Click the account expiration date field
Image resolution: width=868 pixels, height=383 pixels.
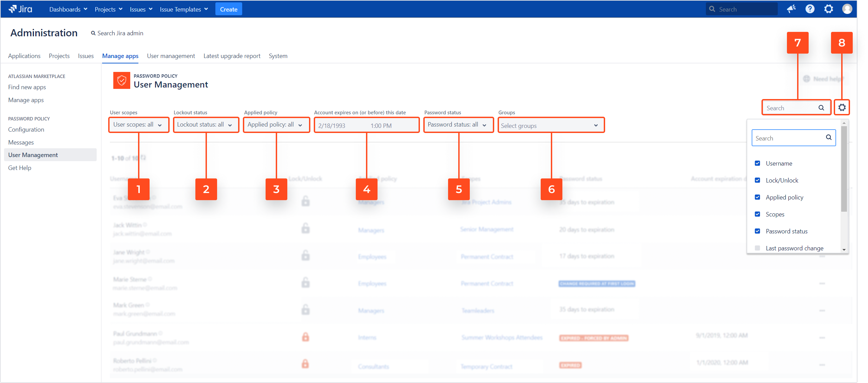(x=366, y=125)
